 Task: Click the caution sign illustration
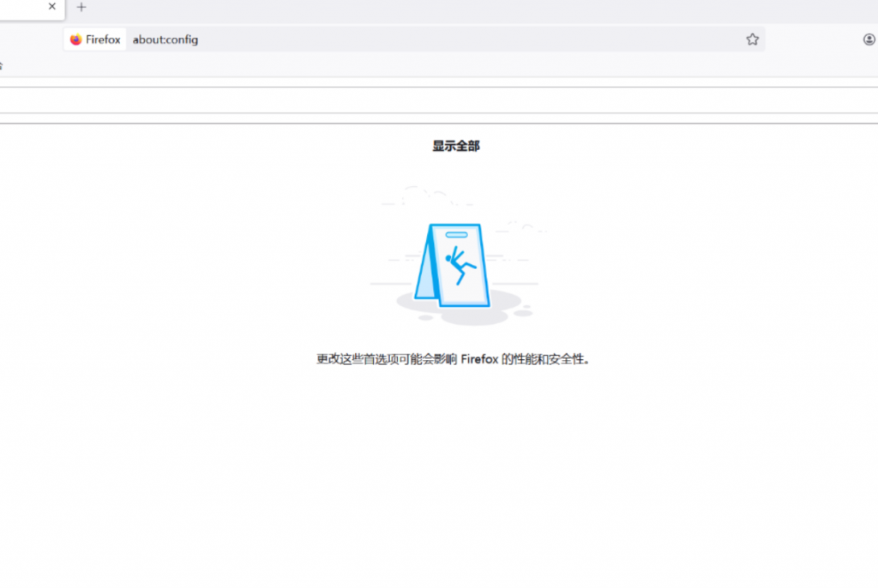453,266
